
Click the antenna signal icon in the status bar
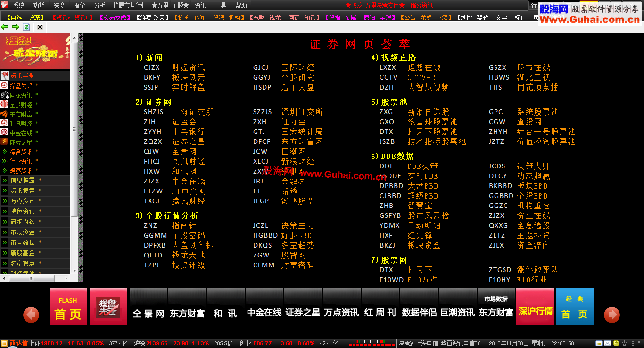(x=624, y=343)
